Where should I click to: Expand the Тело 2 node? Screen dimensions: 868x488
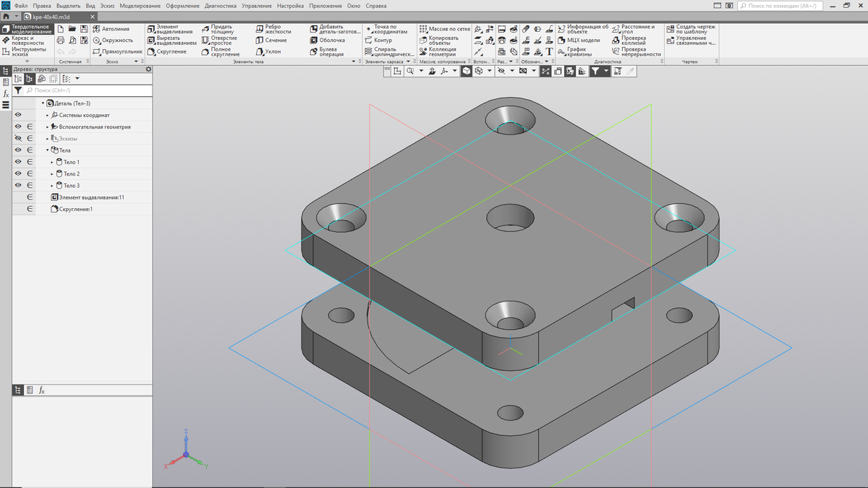(52, 174)
